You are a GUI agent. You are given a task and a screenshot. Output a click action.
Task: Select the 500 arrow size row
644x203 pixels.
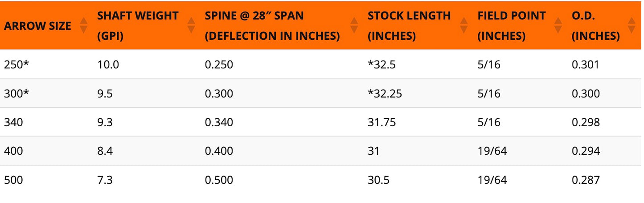(322, 180)
